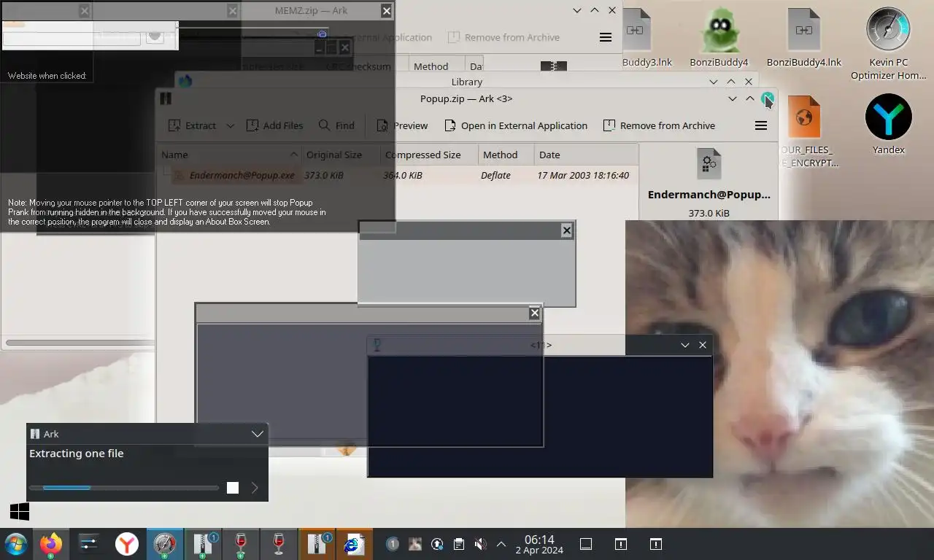The height and width of the screenshot is (560, 934).
Task: Click the show desktop icon right of the clock
Action: (x=585, y=544)
